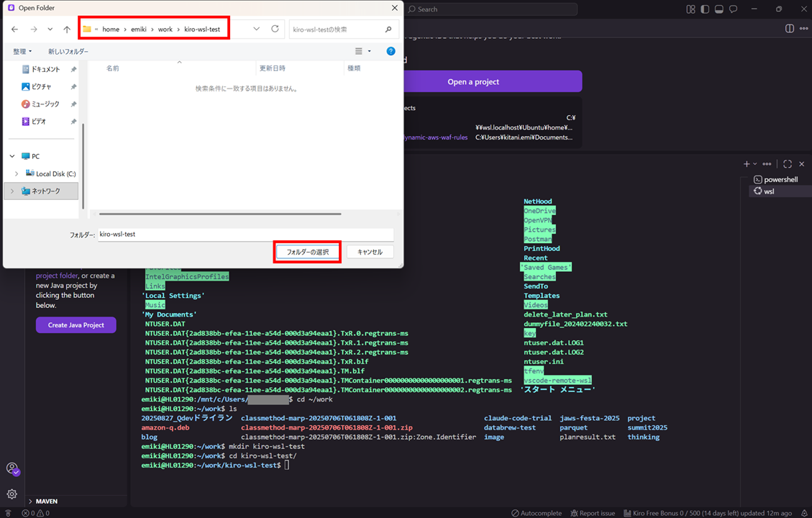Click the Kiro icon in Open Folder title bar
The image size is (812, 518).
(11, 8)
